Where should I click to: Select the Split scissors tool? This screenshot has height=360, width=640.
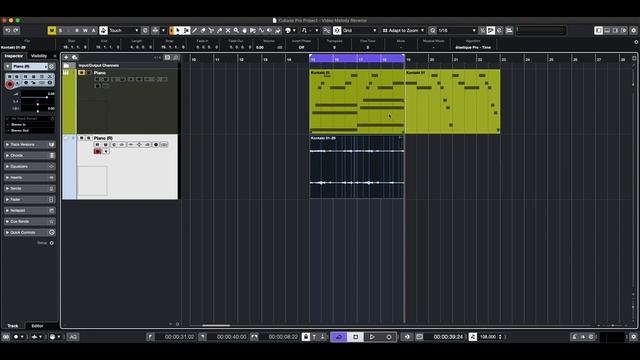click(x=211, y=31)
